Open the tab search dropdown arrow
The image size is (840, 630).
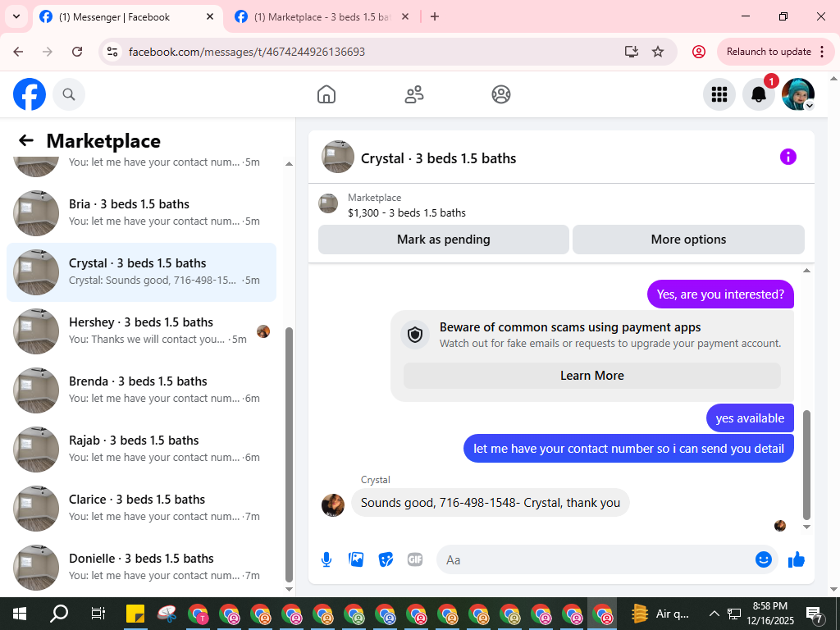(16, 16)
